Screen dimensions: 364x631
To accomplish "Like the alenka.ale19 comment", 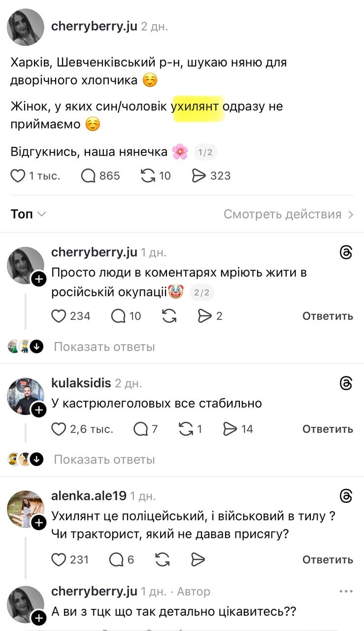I will (59, 560).
